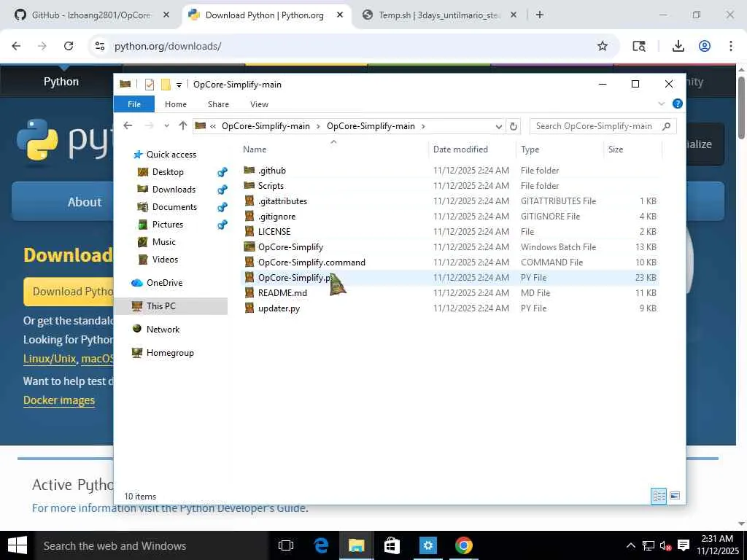This screenshot has height=560, width=747.
Task: Switch to the GitHub OpCore browser tab
Action: 91,15
